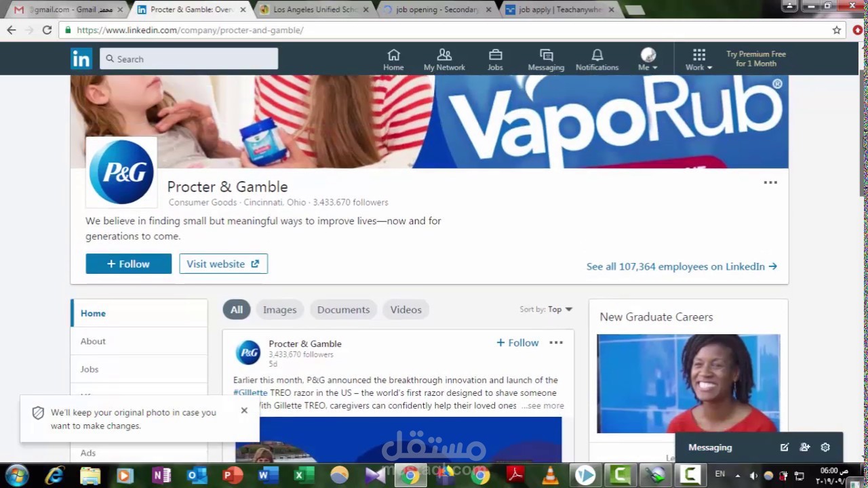Filter posts by Documents
868x488 pixels.
[x=343, y=310]
